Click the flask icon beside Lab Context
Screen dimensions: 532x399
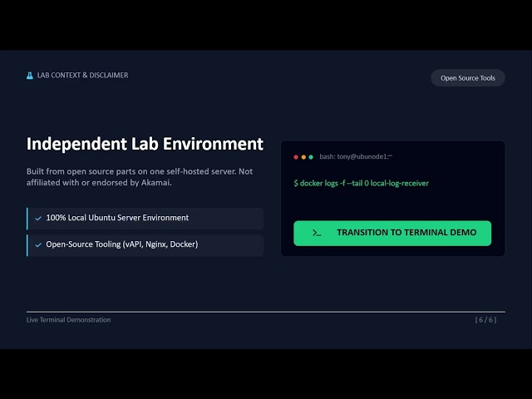pyautogui.click(x=30, y=76)
